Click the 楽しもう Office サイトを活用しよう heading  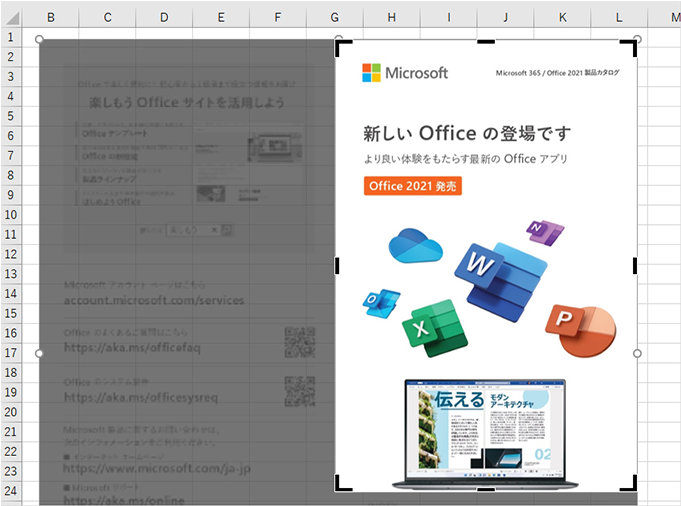pyautogui.click(x=187, y=103)
